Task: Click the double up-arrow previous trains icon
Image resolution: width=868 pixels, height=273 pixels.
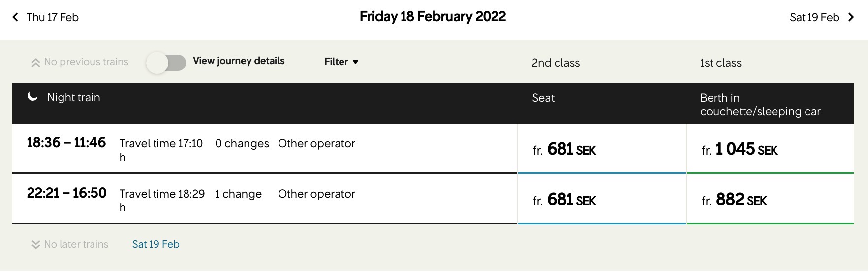Action: pos(35,63)
